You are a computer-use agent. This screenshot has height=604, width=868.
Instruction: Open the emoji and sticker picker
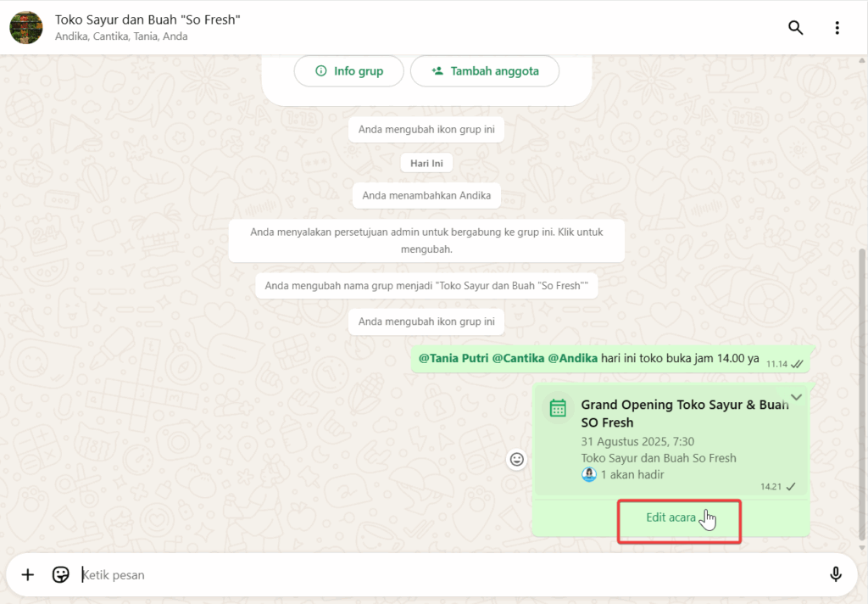60,574
